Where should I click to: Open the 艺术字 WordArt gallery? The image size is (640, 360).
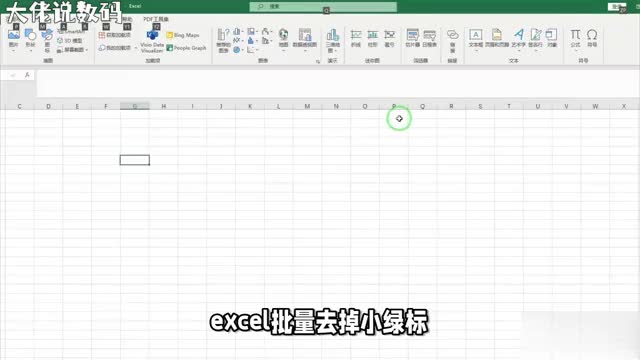pyautogui.click(x=518, y=40)
